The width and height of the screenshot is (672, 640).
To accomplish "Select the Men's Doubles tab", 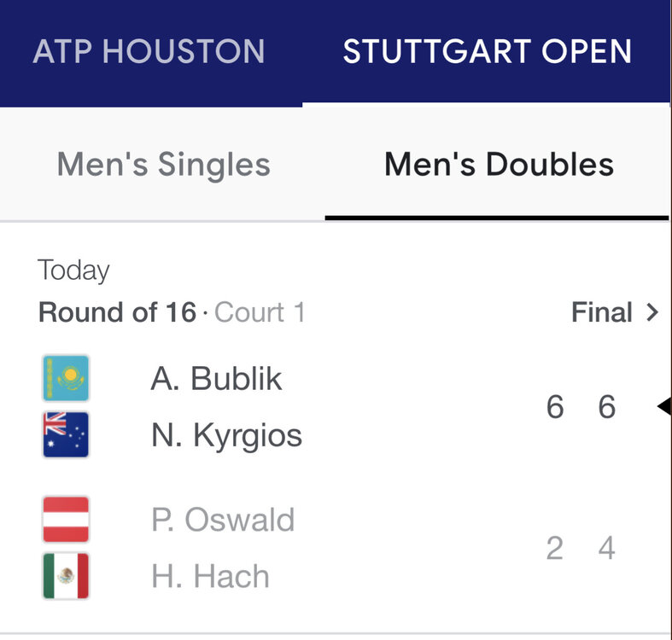I will (x=499, y=164).
